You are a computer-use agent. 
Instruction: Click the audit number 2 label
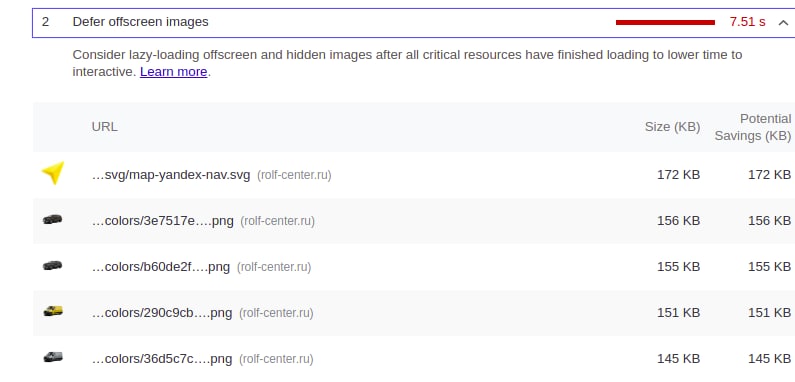point(45,22)
